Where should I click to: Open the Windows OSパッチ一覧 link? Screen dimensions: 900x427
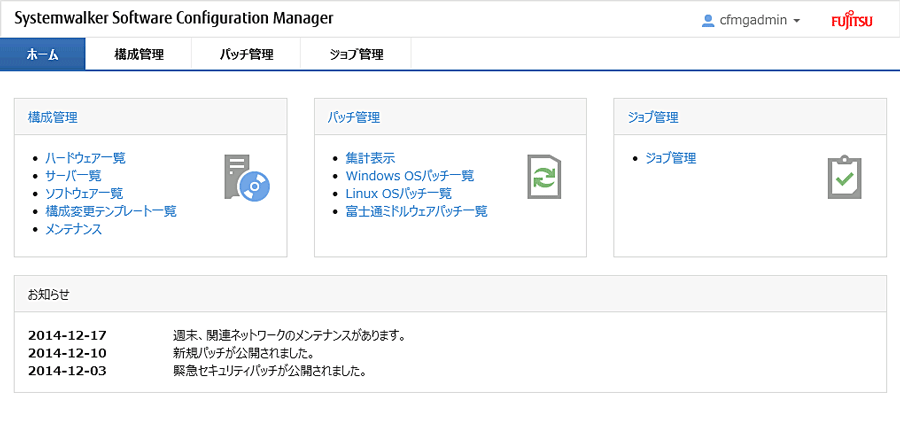(410, 176)
